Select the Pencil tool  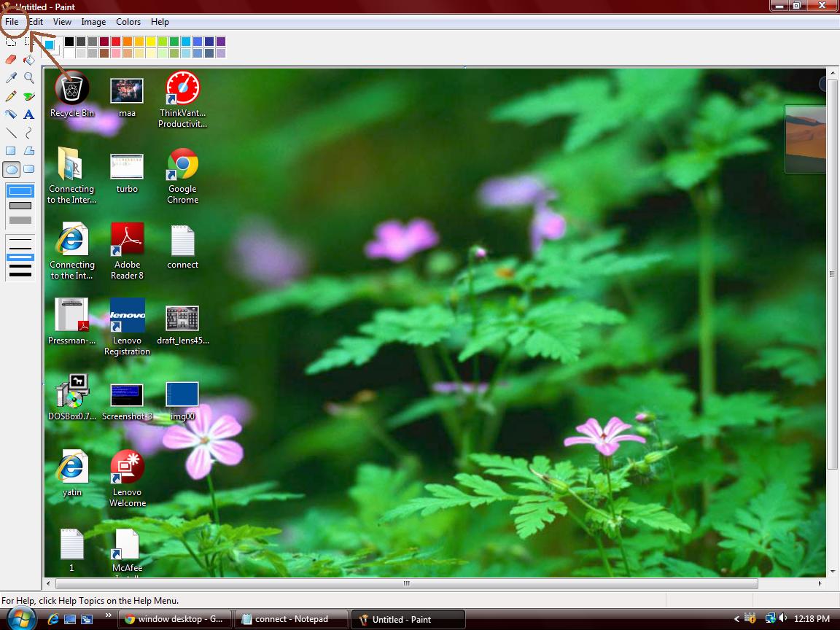tap(11, 96)
